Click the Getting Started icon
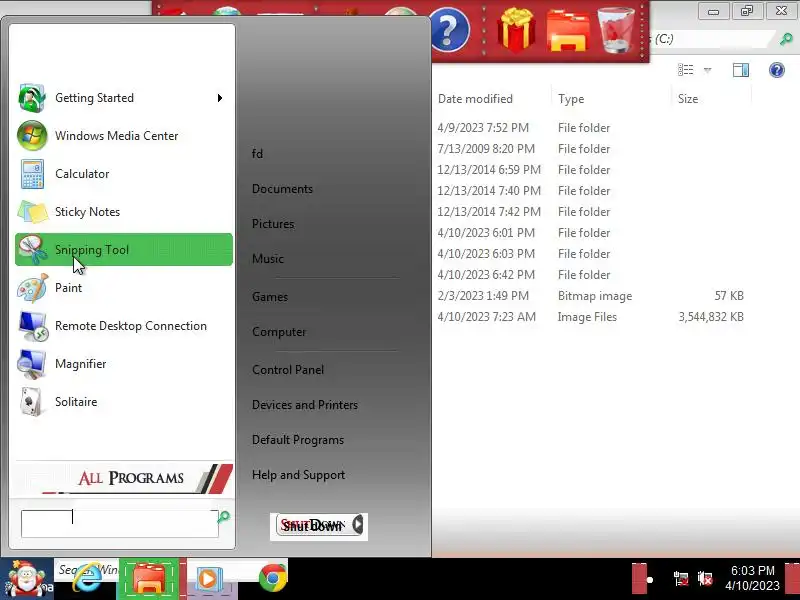 click(32, 98)
